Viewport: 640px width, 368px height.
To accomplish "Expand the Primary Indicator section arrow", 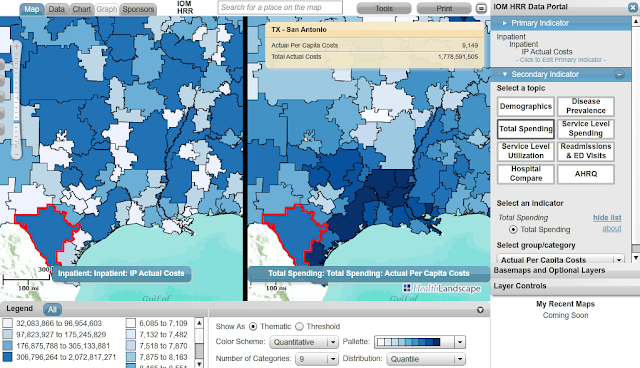I will (x=504, y=23).
